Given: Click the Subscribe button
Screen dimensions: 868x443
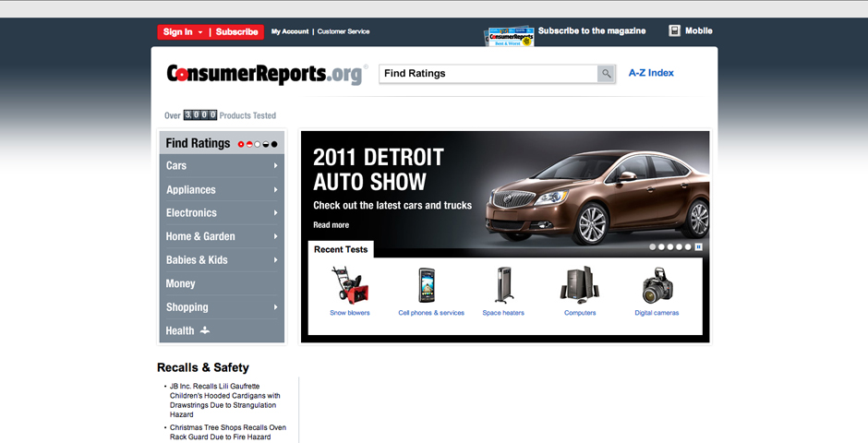Looking at the screenshot, I should click(237, 32).
